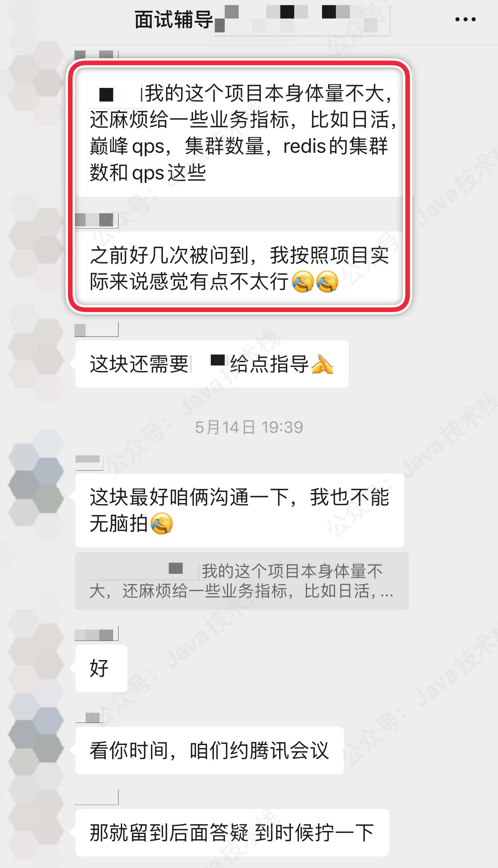
Task: Open the quoted gray reply preview
Action: pyautogui.click(x=242, y=581)
